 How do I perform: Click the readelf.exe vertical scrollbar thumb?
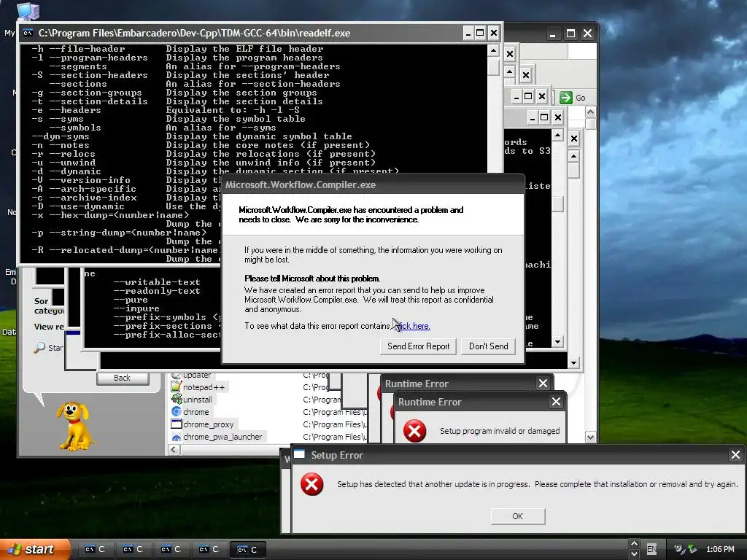tap(493, 66)
